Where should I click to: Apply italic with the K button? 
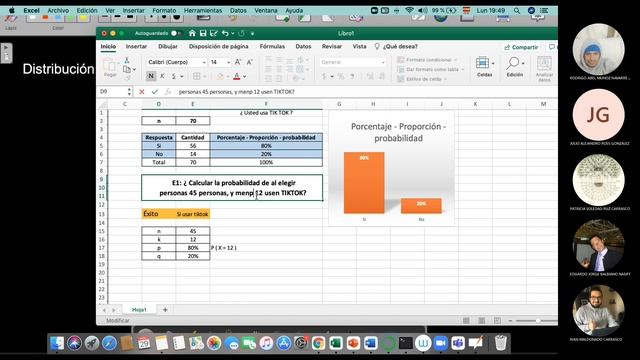(x=162, y=76)
